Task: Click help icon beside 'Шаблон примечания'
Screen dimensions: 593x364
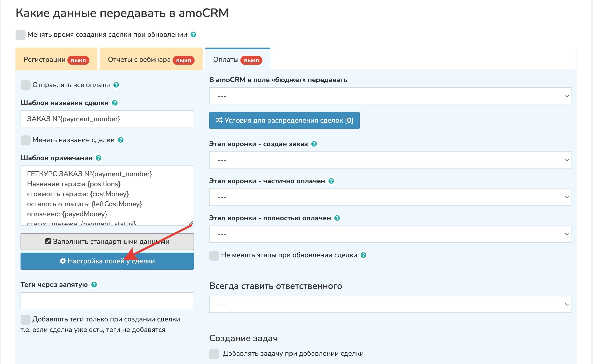Action: click(98, 158)
